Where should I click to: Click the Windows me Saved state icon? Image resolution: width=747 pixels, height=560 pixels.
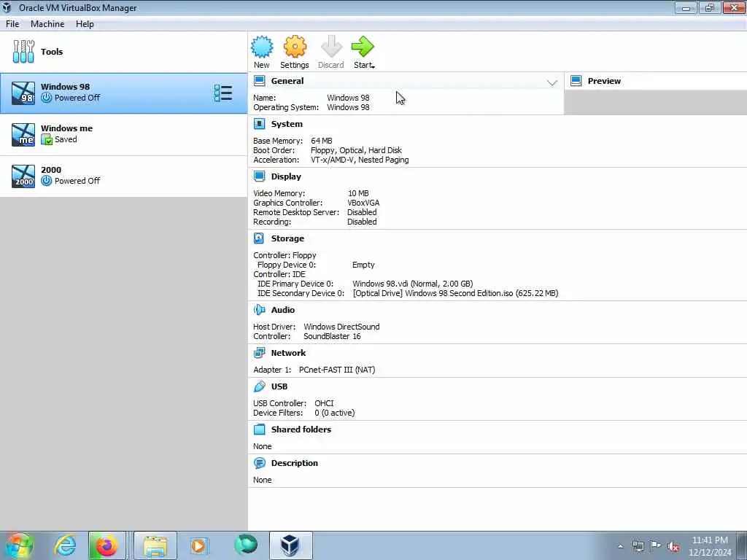pyautogui.click(x=46, y=139)
